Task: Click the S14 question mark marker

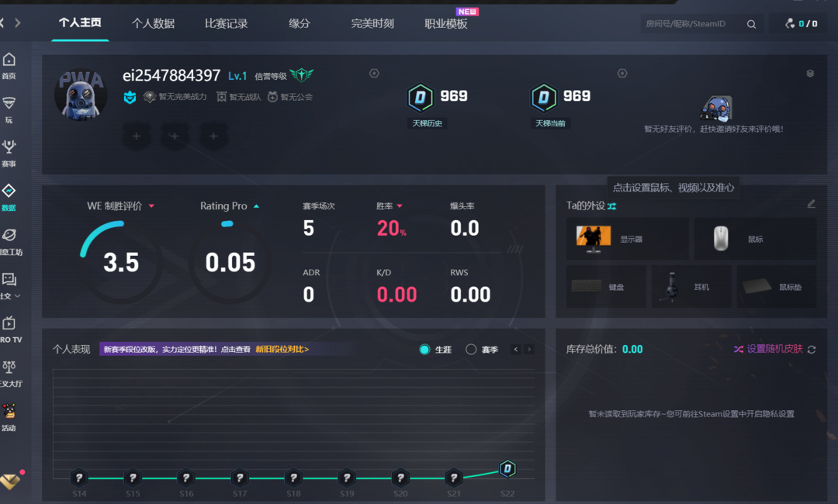Action: (79, 478)
